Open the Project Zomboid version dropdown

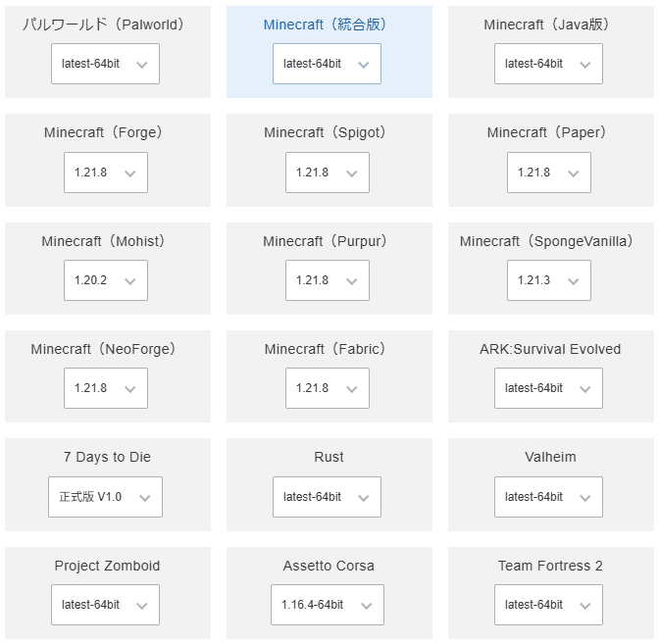tap(105, 605)
